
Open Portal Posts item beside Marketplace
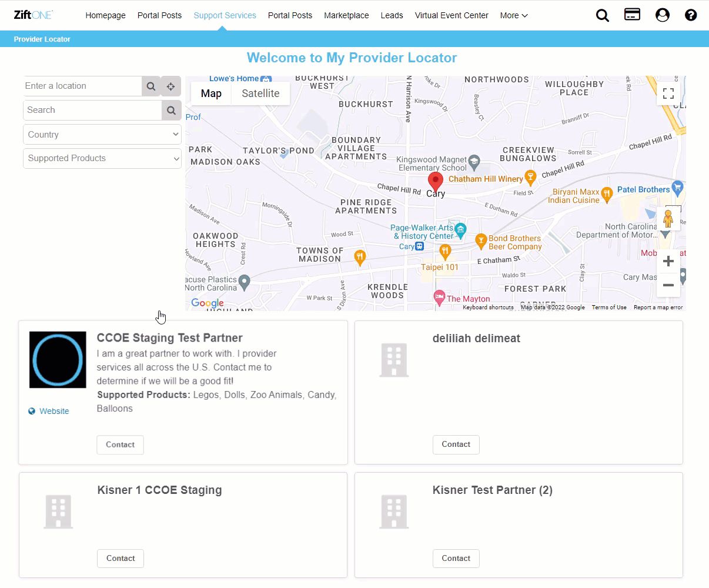point(290,15)
